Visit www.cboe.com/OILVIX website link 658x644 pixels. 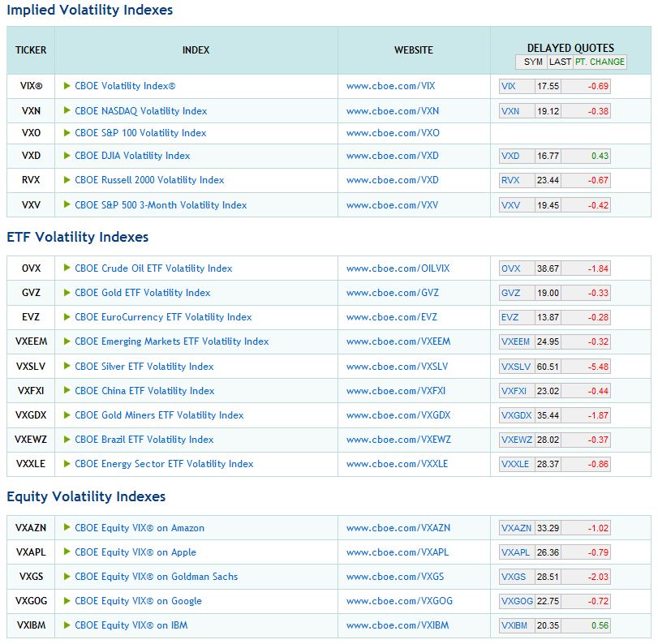pos(398,268)
